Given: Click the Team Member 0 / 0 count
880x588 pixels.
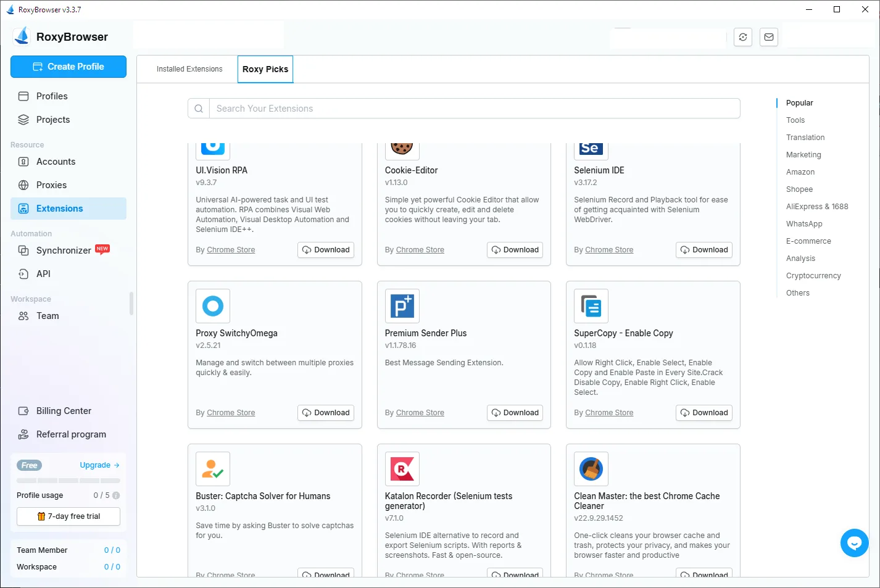Looking at the screenshot, I should (112, 550).
